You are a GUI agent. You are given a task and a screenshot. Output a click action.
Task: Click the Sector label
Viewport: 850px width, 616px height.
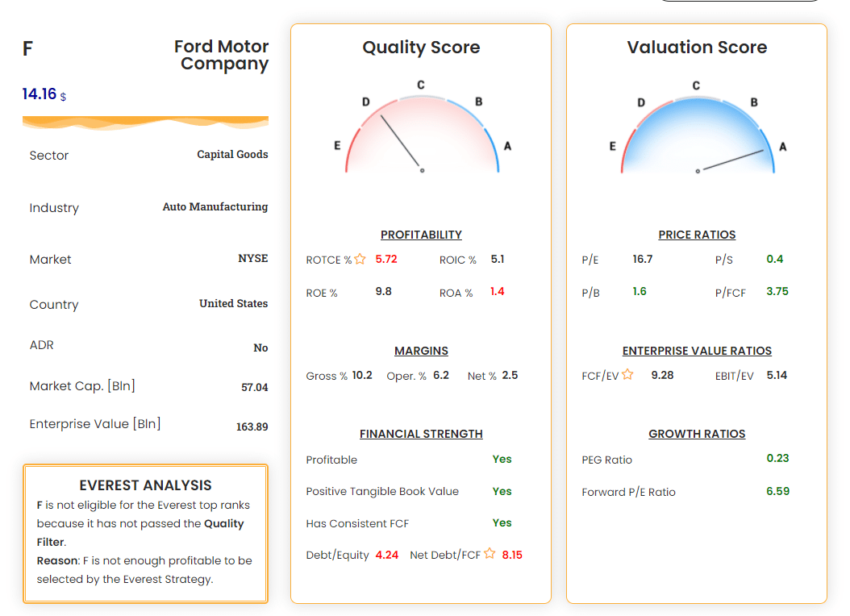48,156
